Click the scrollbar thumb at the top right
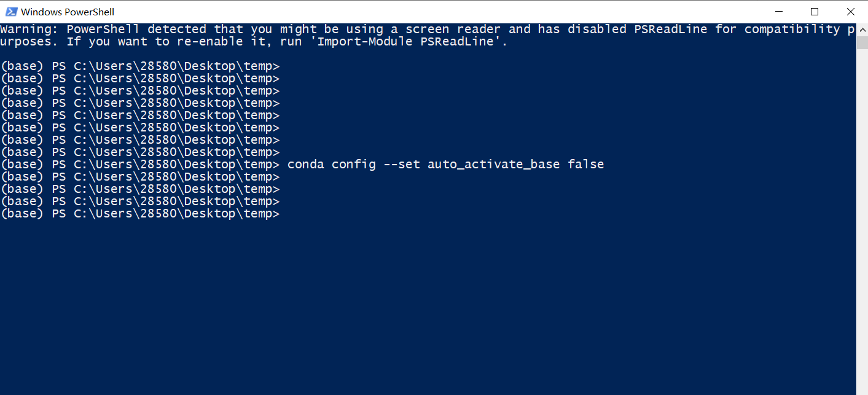Screen dimensions: 868x395 click(x=863, y=43)
